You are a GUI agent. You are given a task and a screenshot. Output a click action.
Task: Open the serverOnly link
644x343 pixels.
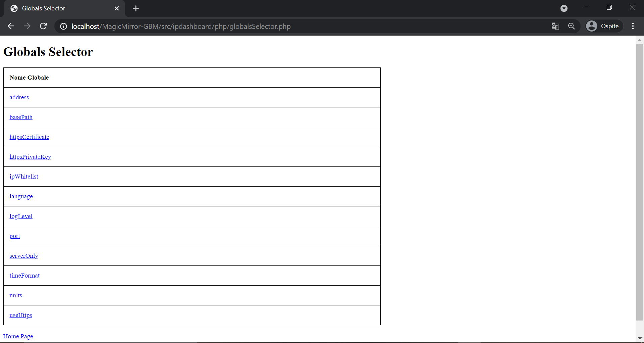[24, 256]
